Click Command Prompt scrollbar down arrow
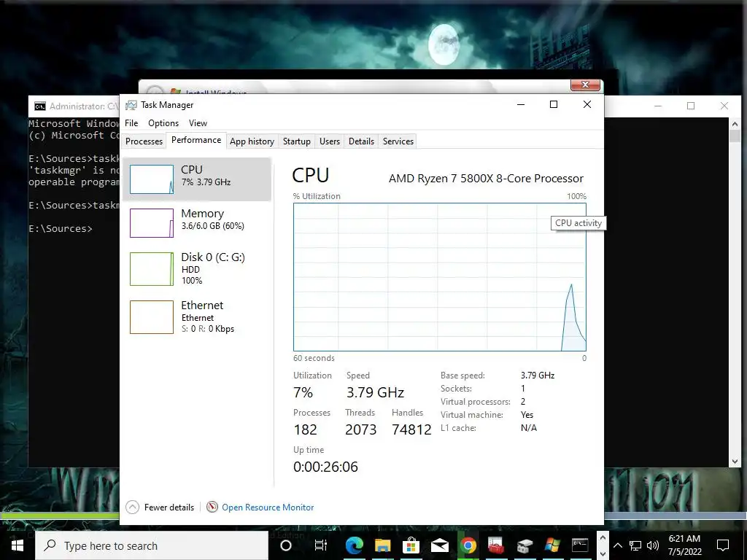The width and height of the screenshot is (747, 560). (734, 461)
